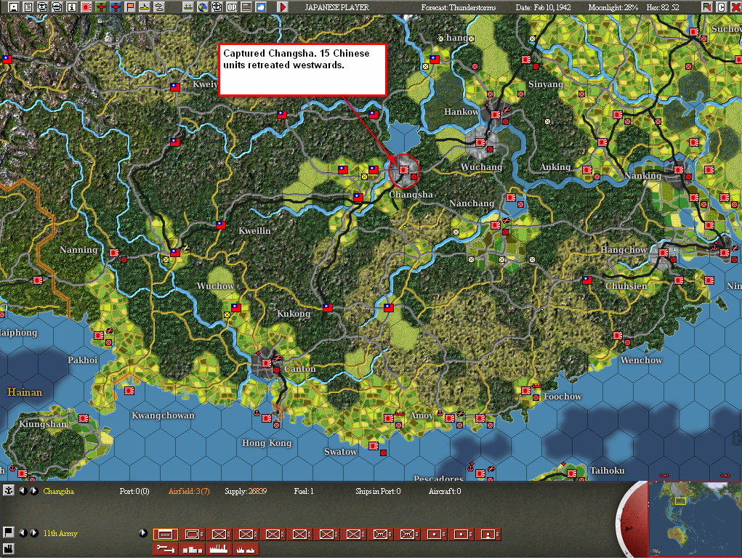Select the Japanese unit at Canton
Screen dimensions: 742x560
(x=267, y=362)
